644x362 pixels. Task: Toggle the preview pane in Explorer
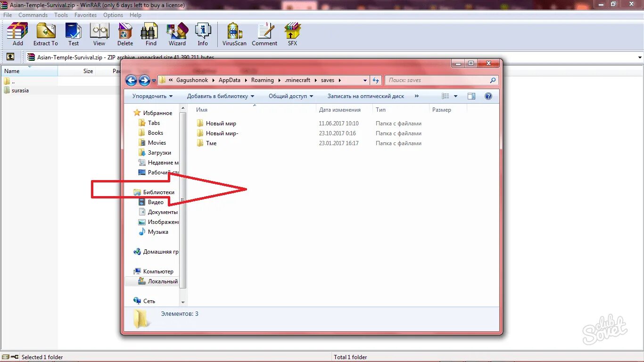(471, 96)
